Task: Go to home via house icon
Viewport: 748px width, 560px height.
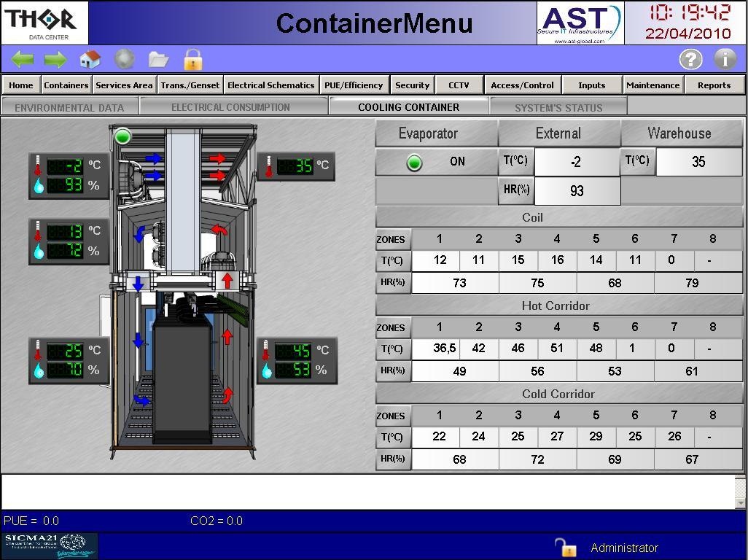Action: click(x=90, y=59)
